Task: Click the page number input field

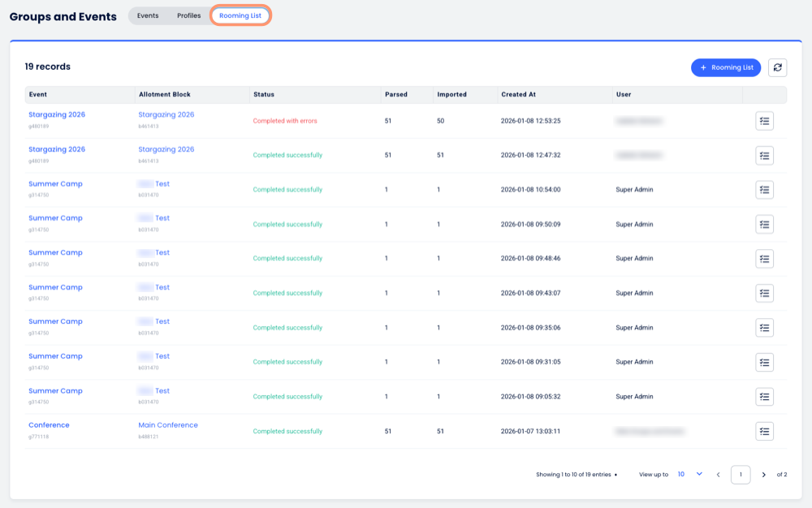Action: [x=741, y=475]
